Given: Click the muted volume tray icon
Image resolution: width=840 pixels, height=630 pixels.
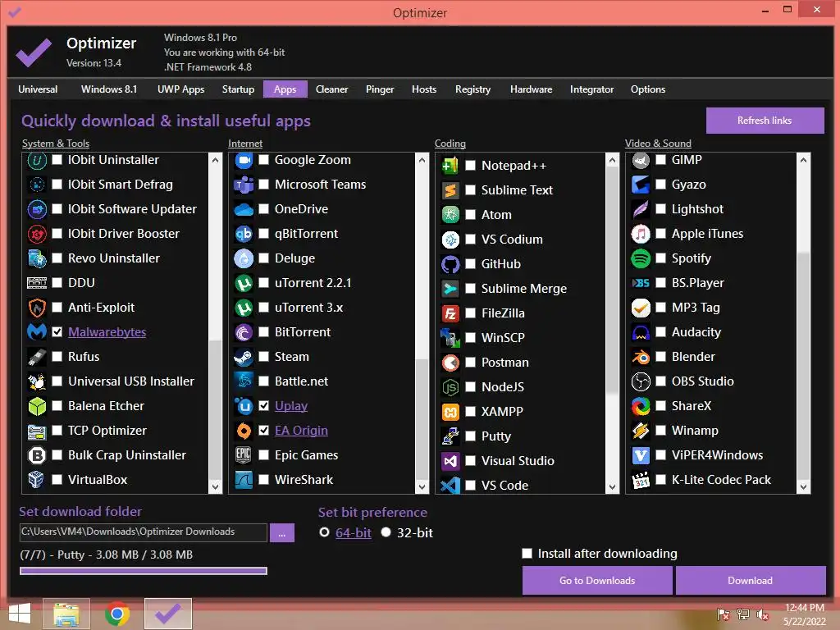Looking at the screenshot, I should pyautogui.click(x=763, y=614).
